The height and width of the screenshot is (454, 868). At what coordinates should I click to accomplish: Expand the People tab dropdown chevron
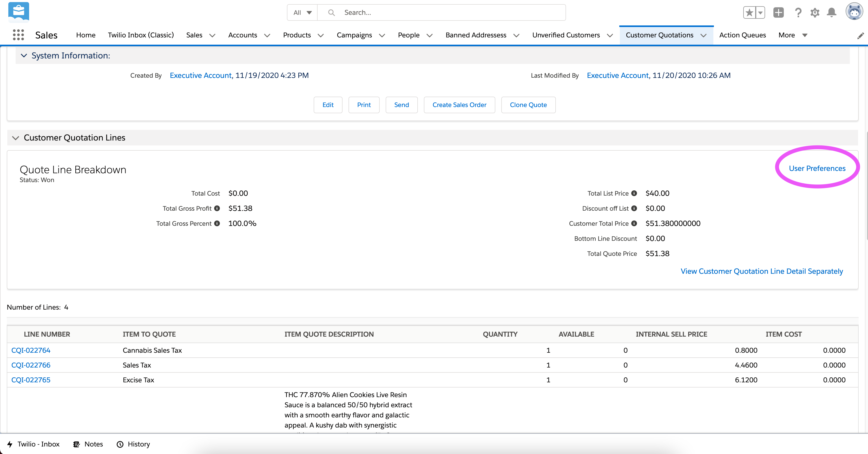click(430, 35)
